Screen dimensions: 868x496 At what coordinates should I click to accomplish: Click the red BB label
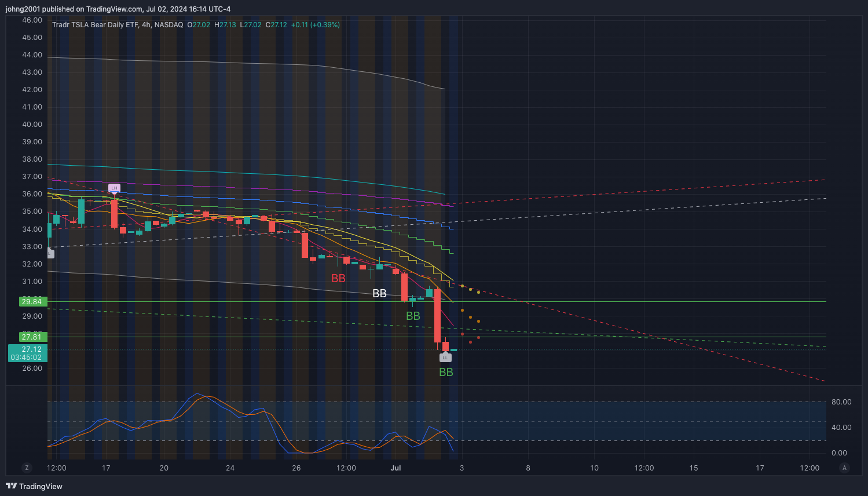coord(338,279)
